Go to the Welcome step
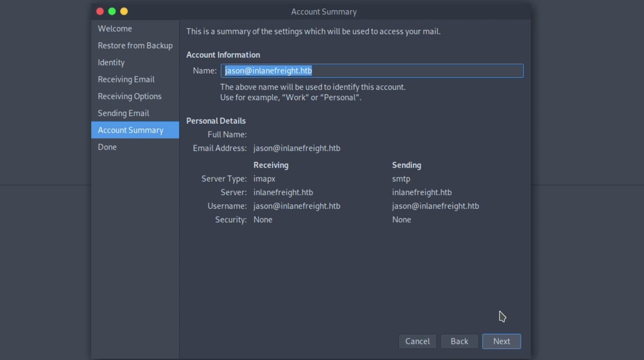The height and width of the screenshot is (360, 644). click(135, 28)
